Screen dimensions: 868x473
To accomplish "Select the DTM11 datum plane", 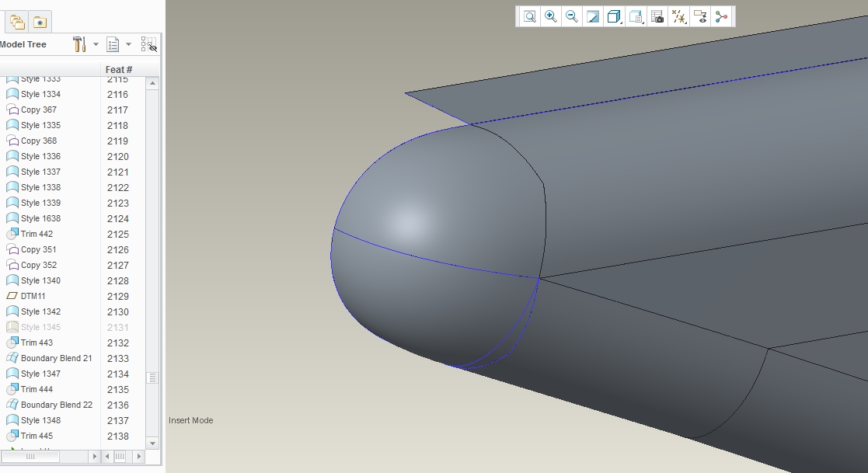I will 33,296.
